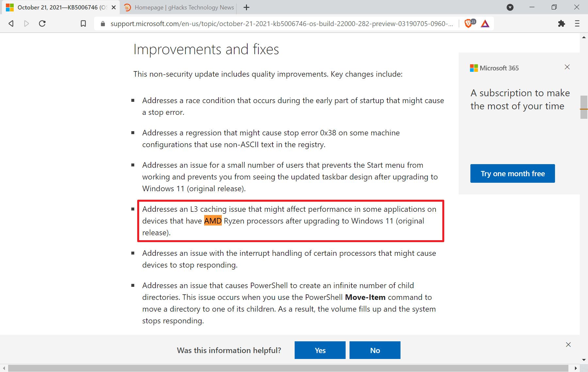
Task: Reload the current page
Action: [x=42, y=23]
